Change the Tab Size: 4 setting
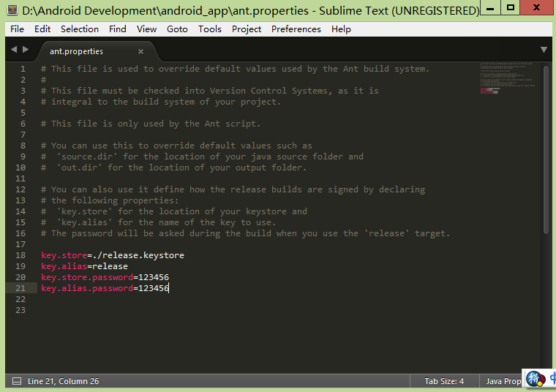 coord(444,381)
